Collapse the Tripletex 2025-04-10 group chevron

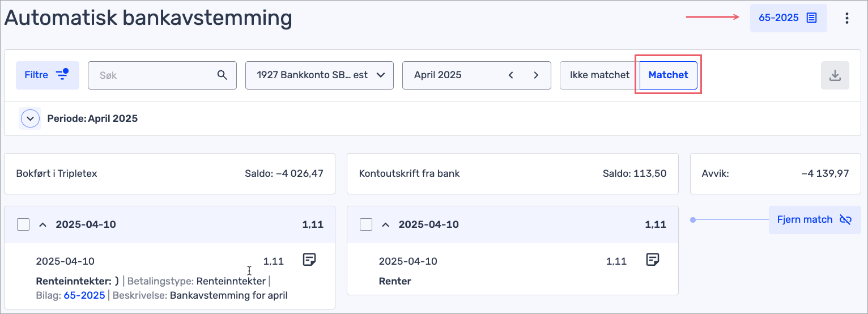[x=42, y=224]
